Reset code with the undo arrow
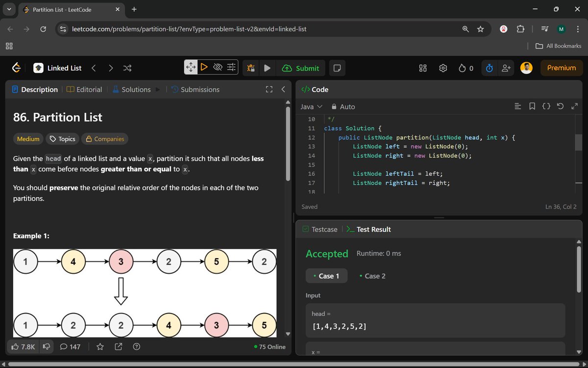This screenshot has width=588, height=368. tap(561, 106)
